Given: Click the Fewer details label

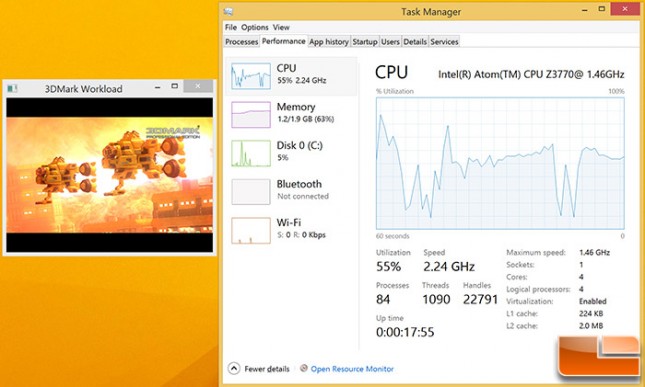Looking at the screenshot, I should (x=267, y=369).
